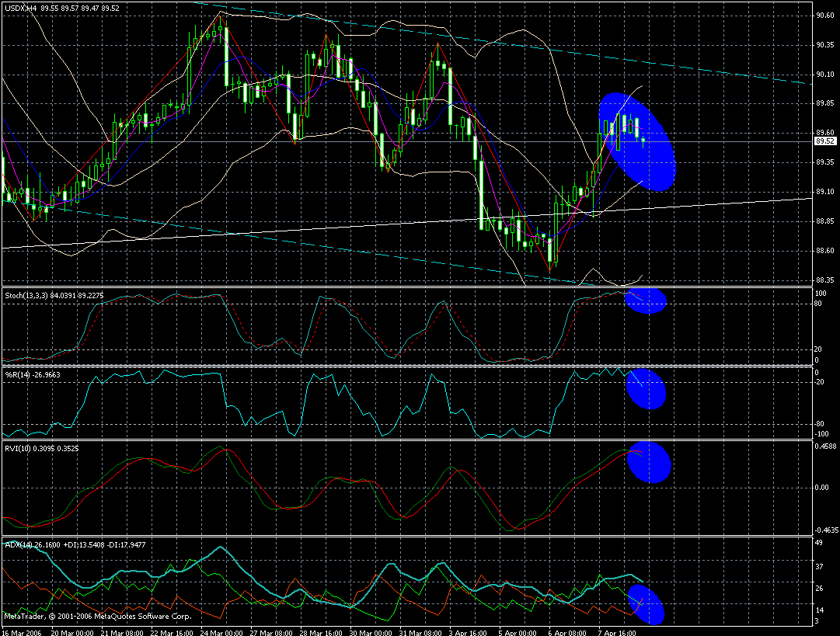Click the 28 Mar 16:00 time label
This screenshot has height=636, width=840.
pos(321,633)
